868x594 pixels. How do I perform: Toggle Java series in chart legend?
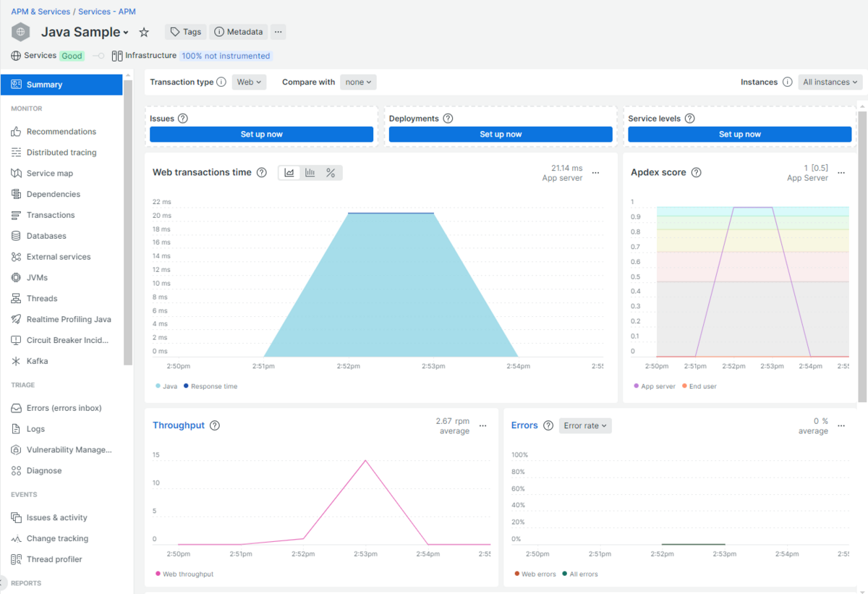tap(166, 386)
